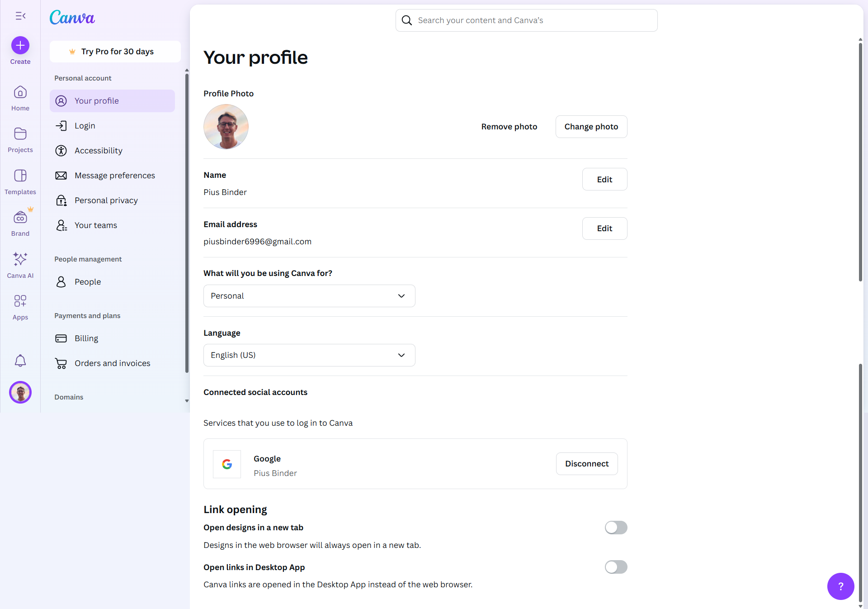Click the purple Create plus icon
This screenshot has width=868, height=609.
[x=20, y=45]
